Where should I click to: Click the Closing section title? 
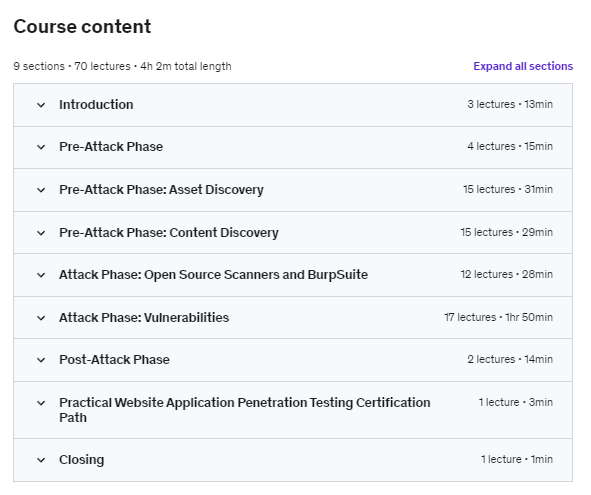pos(81,460)
